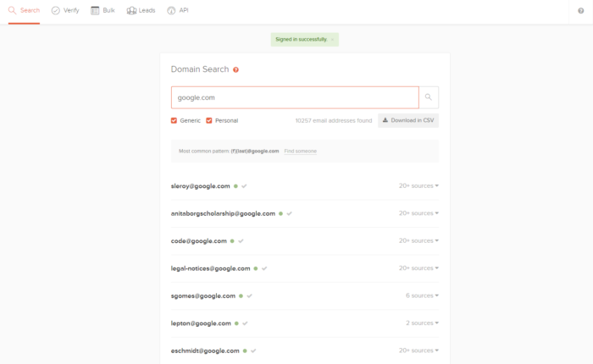Click the search magnifier button
593x364 pixels.
429,97
